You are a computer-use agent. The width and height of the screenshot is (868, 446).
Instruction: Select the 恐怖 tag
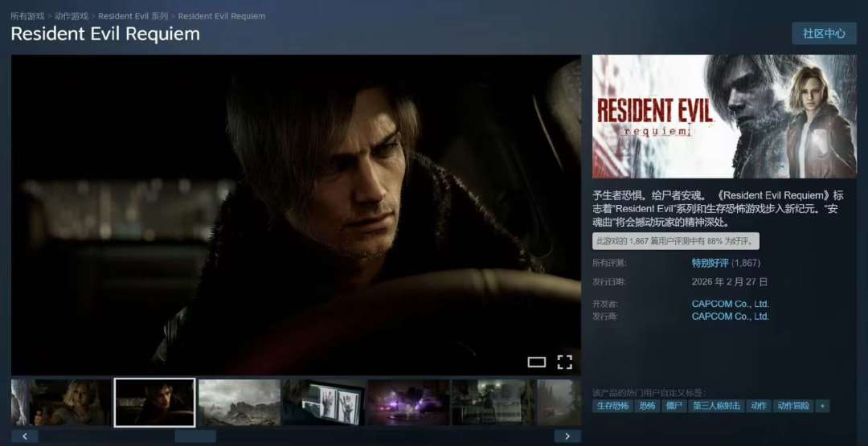646,406
